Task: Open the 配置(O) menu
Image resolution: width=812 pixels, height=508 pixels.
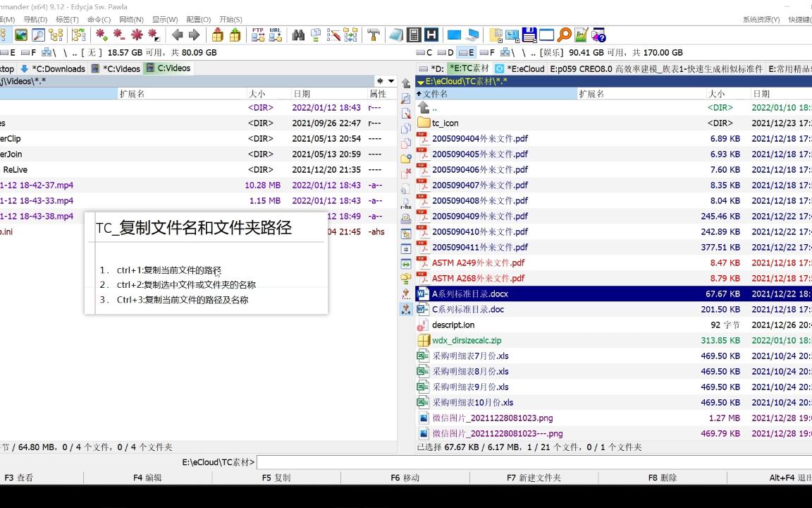Action: pyautogui.click(x=197, y=19)
